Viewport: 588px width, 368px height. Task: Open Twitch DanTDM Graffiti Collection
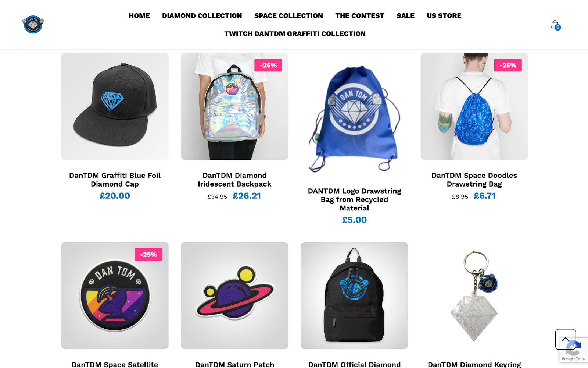tap(295, 34)
